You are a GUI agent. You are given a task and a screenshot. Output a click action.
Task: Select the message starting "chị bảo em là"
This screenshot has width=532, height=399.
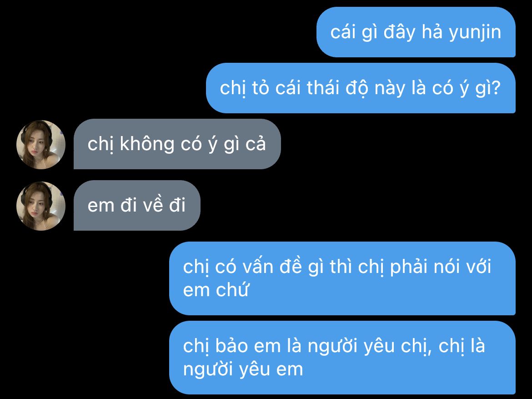click(x=342, y=358)
